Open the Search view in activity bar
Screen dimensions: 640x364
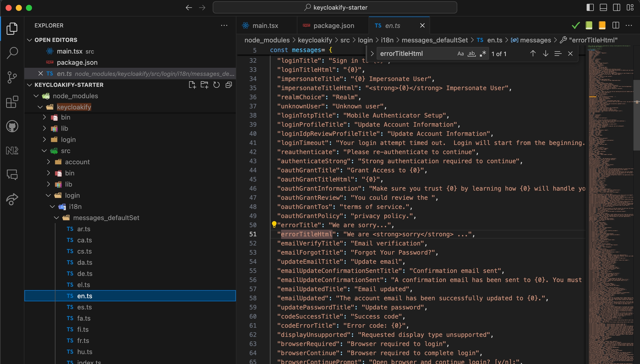tap(12, 53)
